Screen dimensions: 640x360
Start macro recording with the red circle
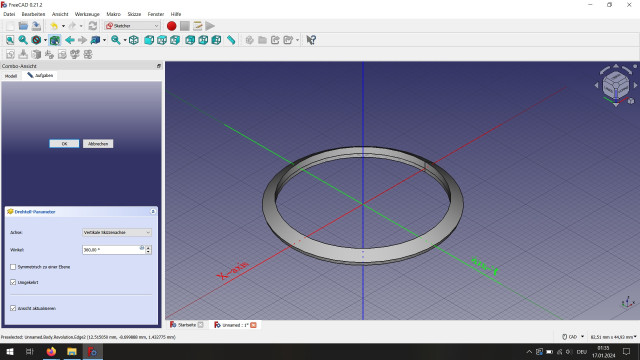(x=171, y=26)
